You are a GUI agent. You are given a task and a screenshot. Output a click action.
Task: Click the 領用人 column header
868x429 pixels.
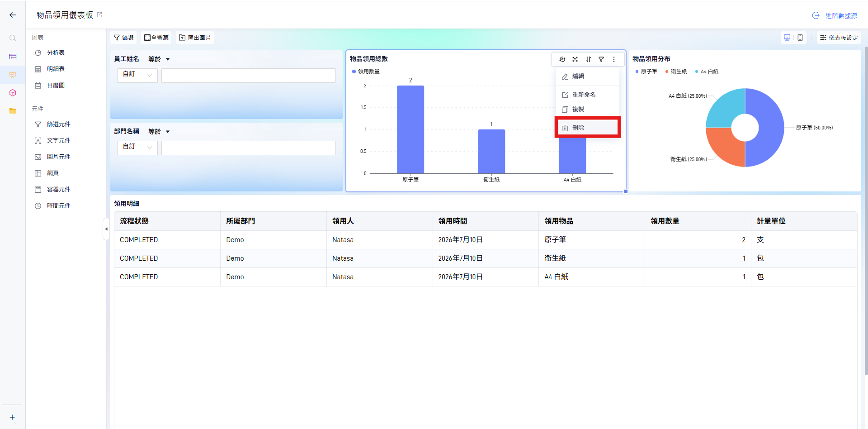tap(380, 221)
